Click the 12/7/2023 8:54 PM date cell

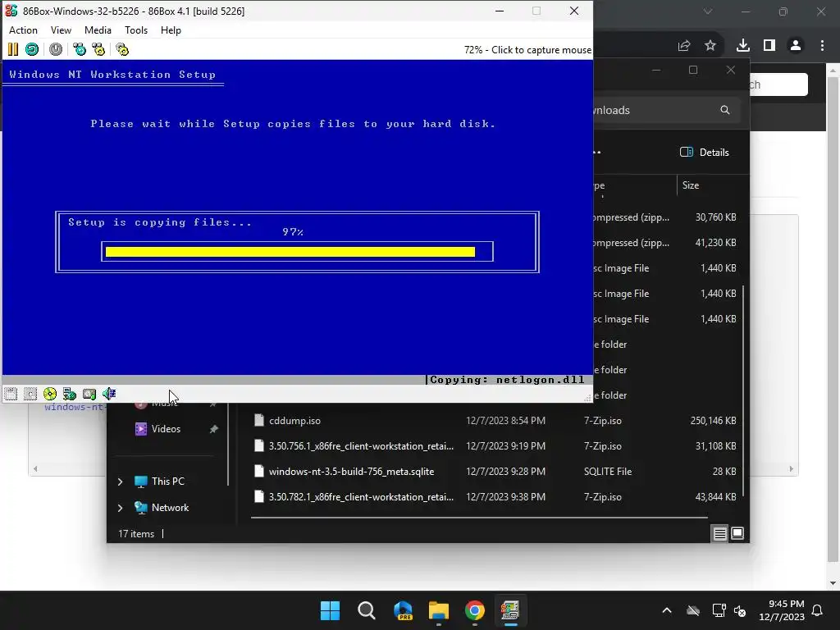click(505, 421)
